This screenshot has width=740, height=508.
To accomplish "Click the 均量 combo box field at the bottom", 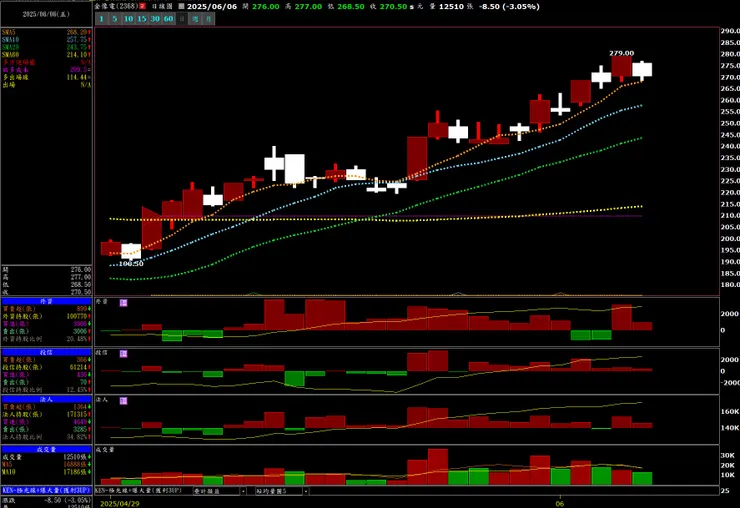I will point(279,491).
